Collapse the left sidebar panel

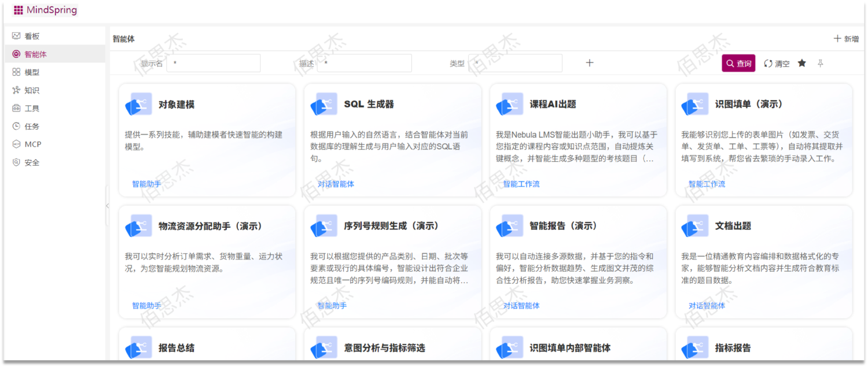click(107, 205)
